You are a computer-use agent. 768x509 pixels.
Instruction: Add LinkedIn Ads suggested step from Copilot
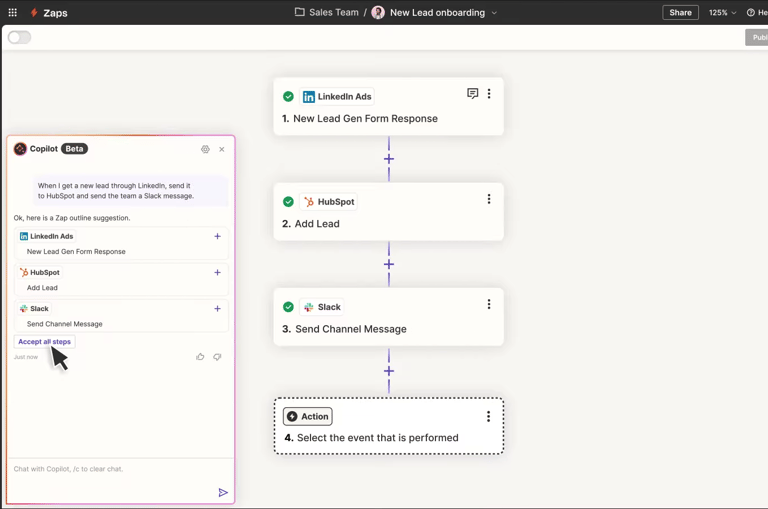pos(217,237)
